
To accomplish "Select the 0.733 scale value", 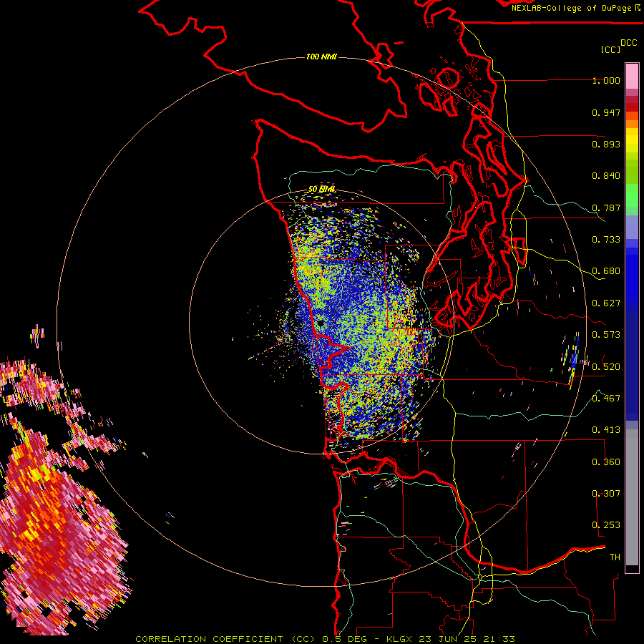I will point(606,240).
